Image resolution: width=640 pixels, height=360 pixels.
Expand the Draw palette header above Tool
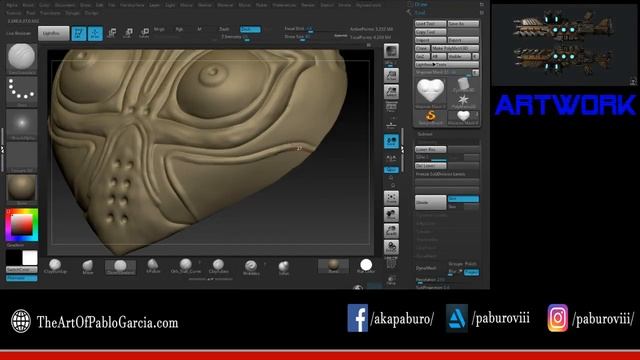420,4
